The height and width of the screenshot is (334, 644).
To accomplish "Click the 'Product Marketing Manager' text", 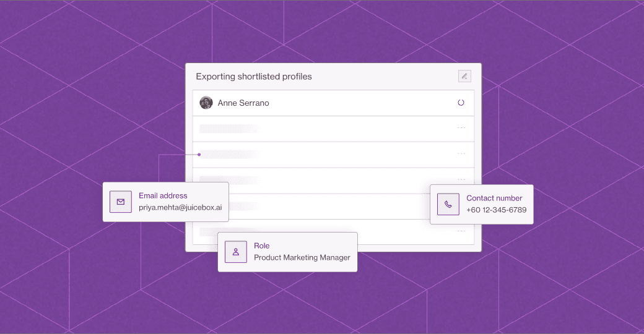I will (x=302, y=258).
